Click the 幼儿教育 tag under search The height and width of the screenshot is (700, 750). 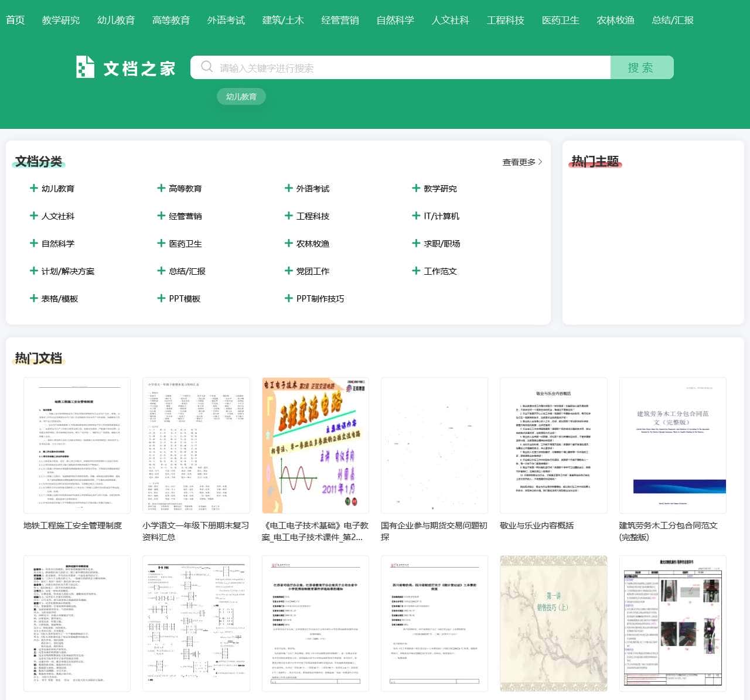pos(241,97)
